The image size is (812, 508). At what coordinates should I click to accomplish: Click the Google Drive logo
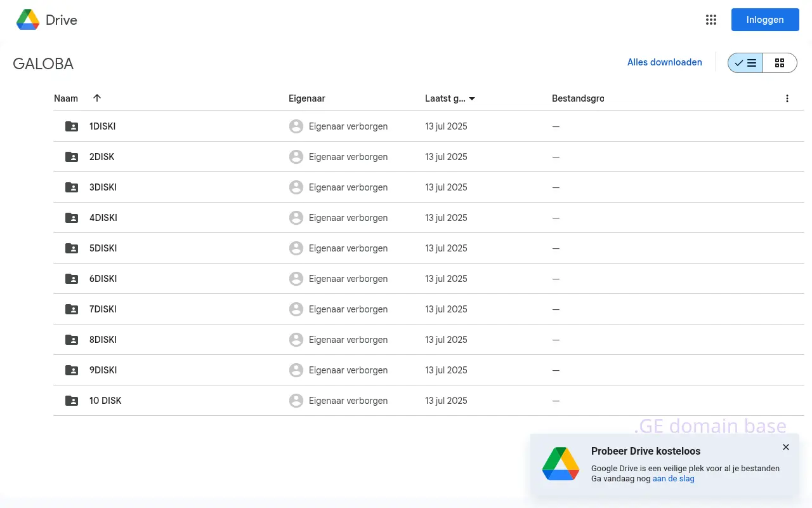tap(28, 20)
